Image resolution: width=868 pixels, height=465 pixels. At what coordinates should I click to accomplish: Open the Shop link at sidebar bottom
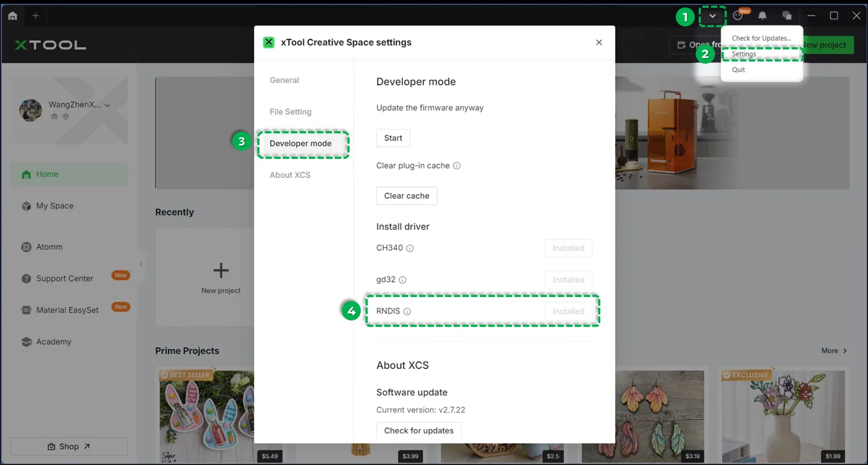69,446
